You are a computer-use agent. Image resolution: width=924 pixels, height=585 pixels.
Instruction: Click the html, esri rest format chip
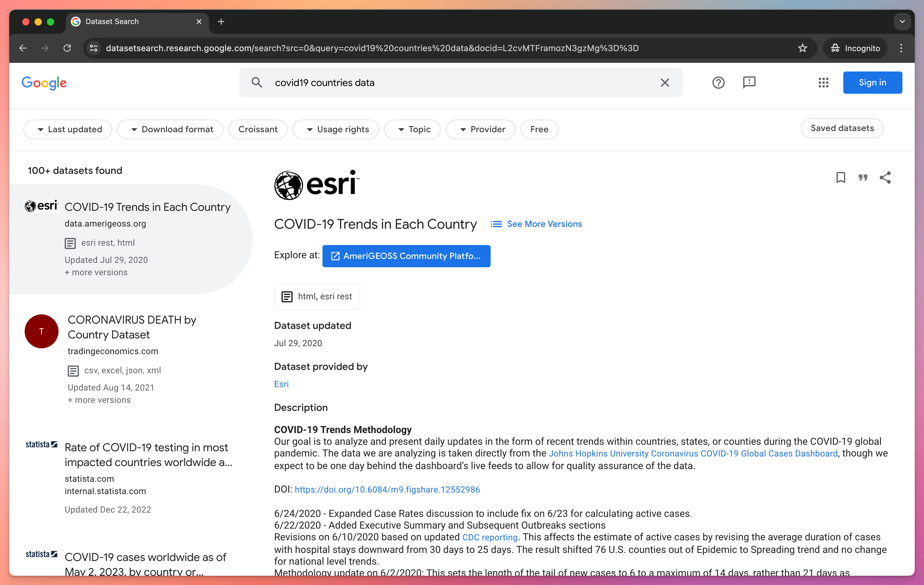pyautogui.click(x=317, y=297)
